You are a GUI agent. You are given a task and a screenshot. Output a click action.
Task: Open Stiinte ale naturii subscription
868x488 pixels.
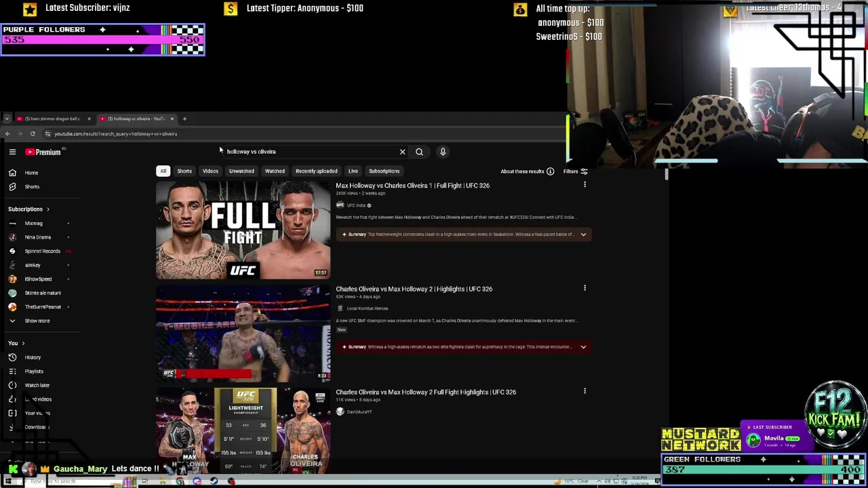(x=43, y=293)
